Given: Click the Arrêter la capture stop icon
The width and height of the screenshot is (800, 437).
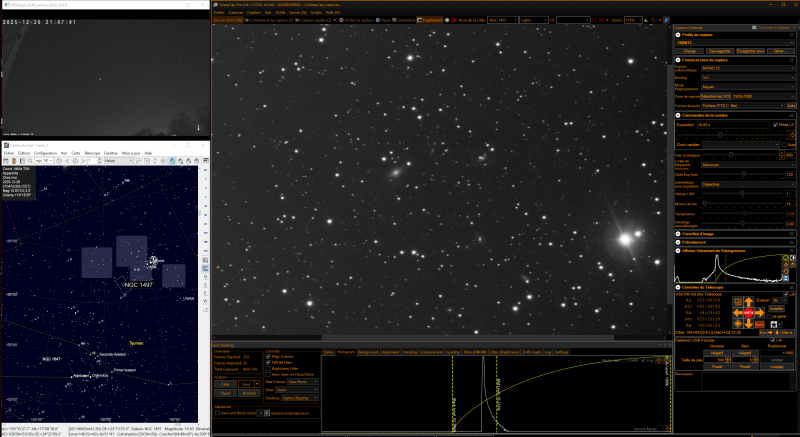Looking at the screenshot, I should (x=341, y=20).
